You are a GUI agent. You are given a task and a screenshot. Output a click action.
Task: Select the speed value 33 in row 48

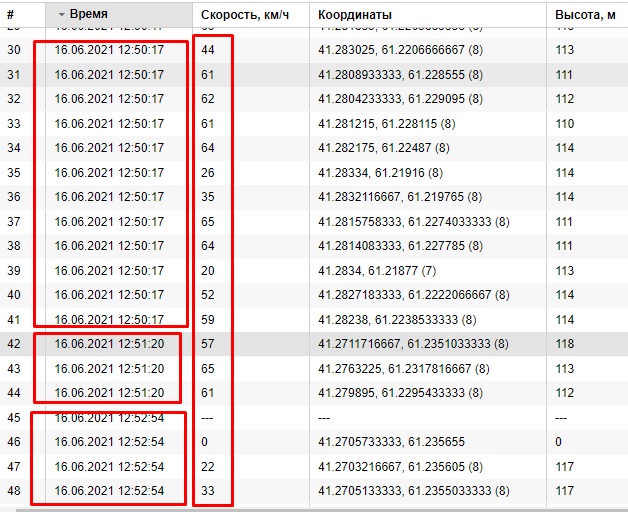[208, 490]
